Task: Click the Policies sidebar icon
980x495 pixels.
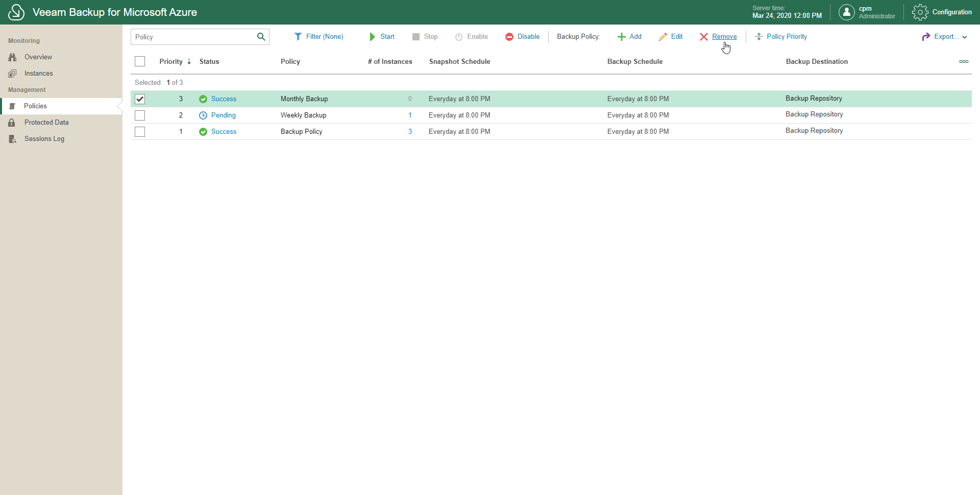Action: coord(12,106)
